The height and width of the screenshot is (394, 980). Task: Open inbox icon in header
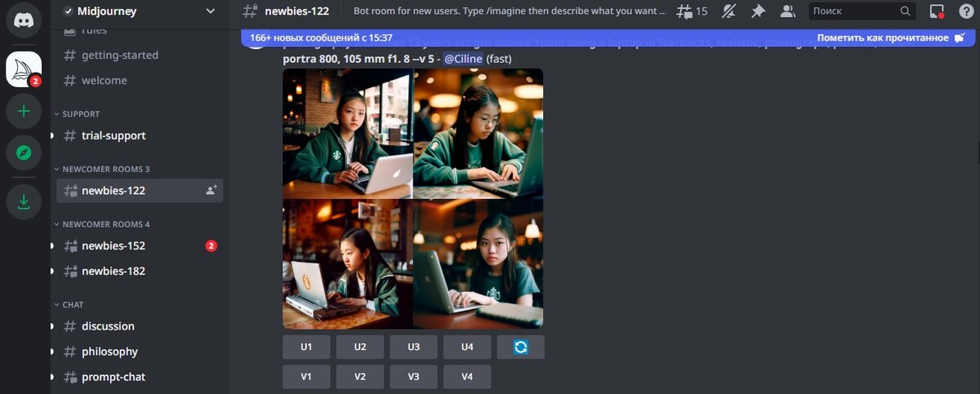click(x=937, y=11)
